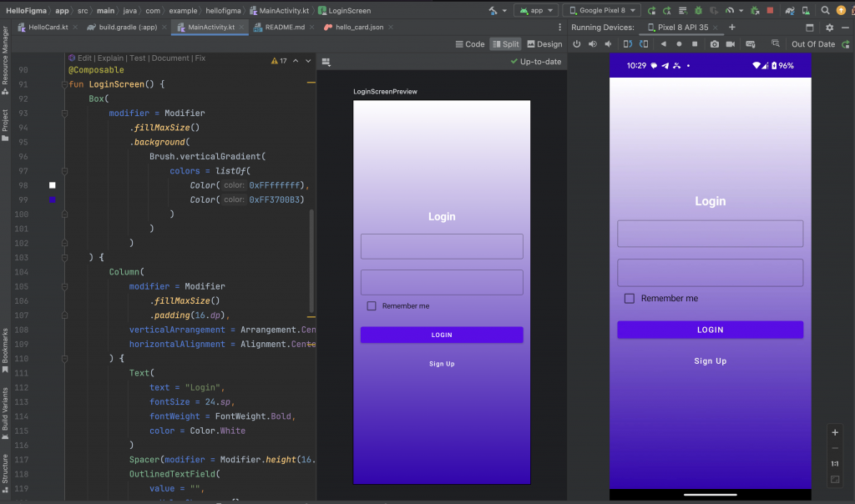Click the 17 warnings indicator
The image size is (855, 504).
click(279, 61)
